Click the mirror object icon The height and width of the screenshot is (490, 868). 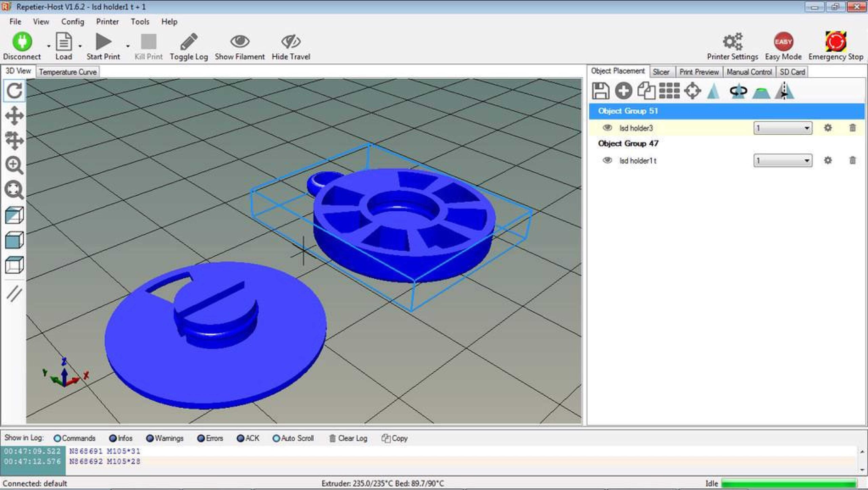pos(784,91)
